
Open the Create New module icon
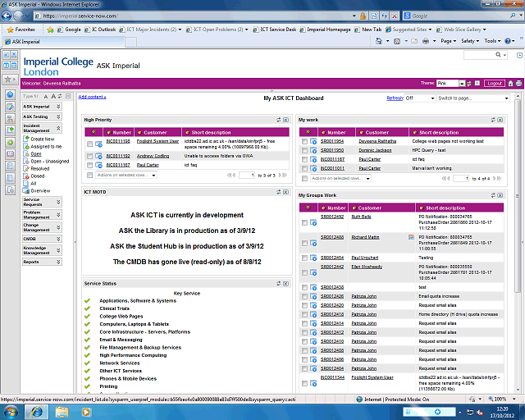click(x=26, y=139)
